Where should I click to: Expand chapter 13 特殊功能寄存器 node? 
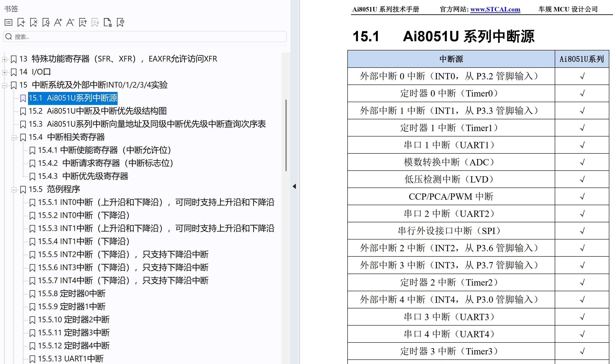[x=4, y=59]
